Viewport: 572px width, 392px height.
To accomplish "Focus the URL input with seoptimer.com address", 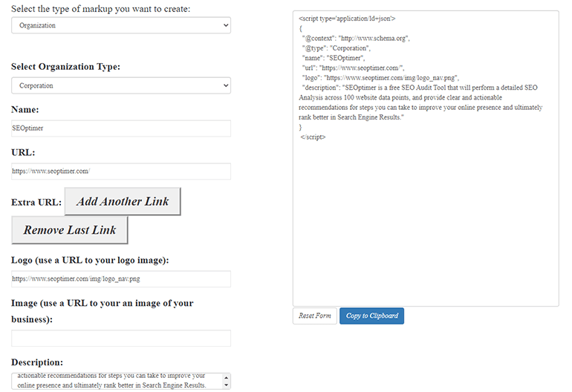I will [x=120, y=171].
